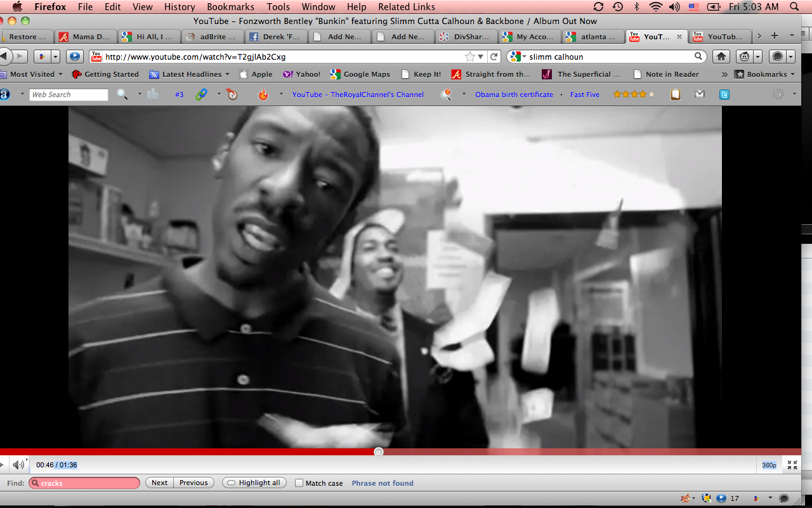Image resolution: width=812 pixels, height=508 pixels.
Task: Open the mail envelope toolbar icon
Action: 700,95
